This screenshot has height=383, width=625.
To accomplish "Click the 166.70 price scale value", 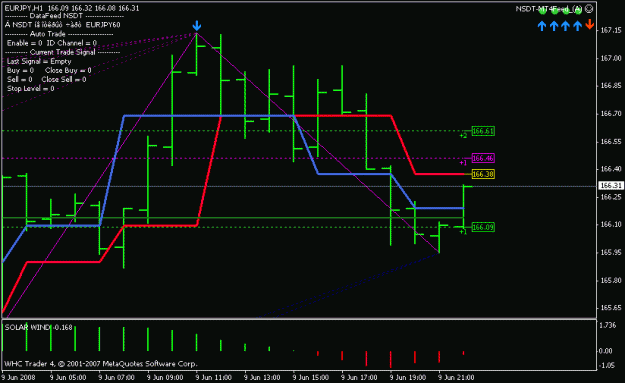I will pos(611,114).
